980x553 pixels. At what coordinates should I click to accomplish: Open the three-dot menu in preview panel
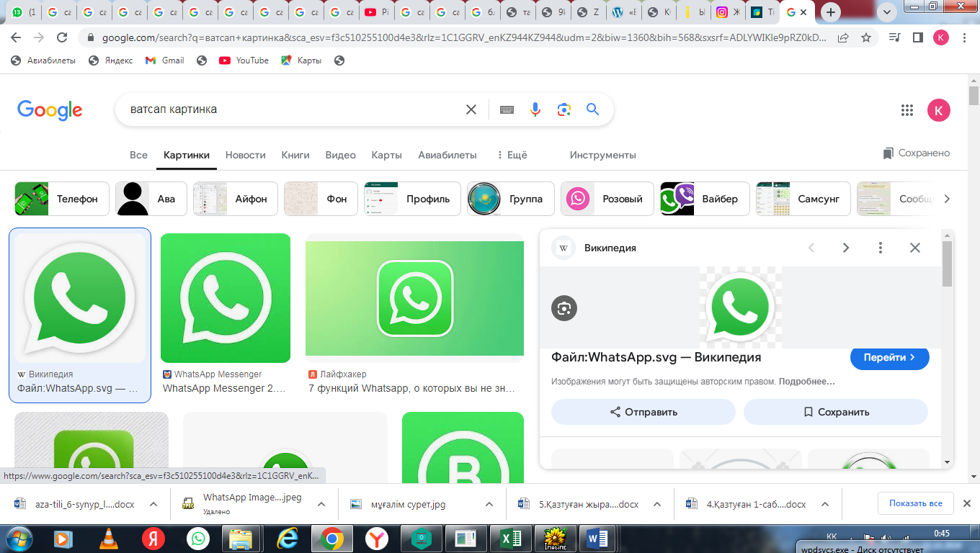point(881,248)
